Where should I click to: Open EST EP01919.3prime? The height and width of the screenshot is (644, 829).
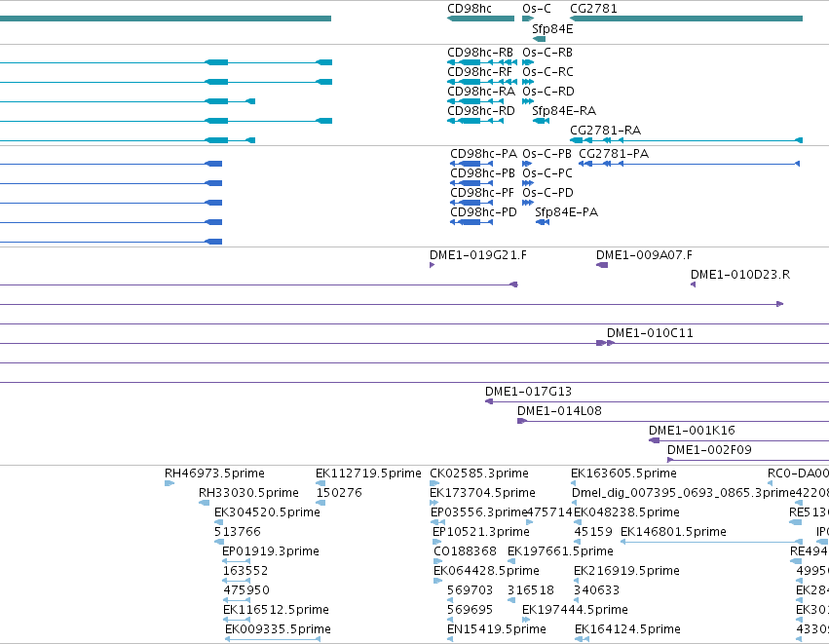pos(271,551)
